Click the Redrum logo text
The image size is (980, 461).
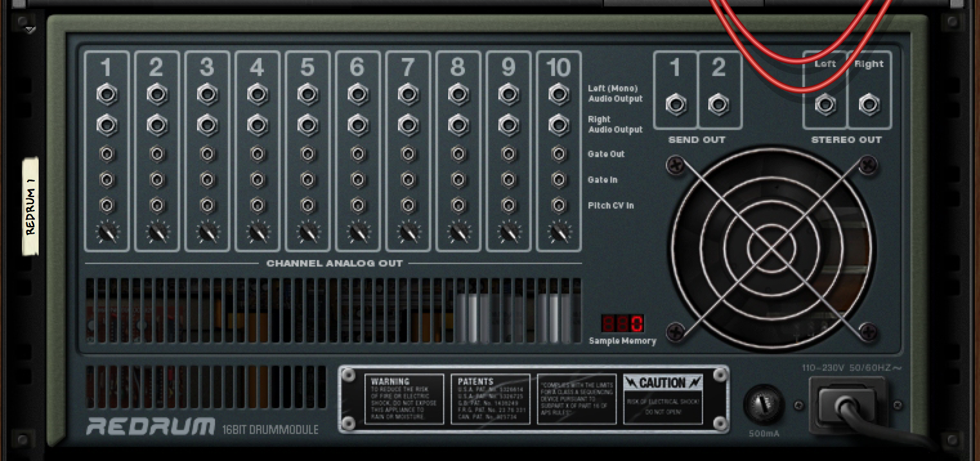click(151, 426)
